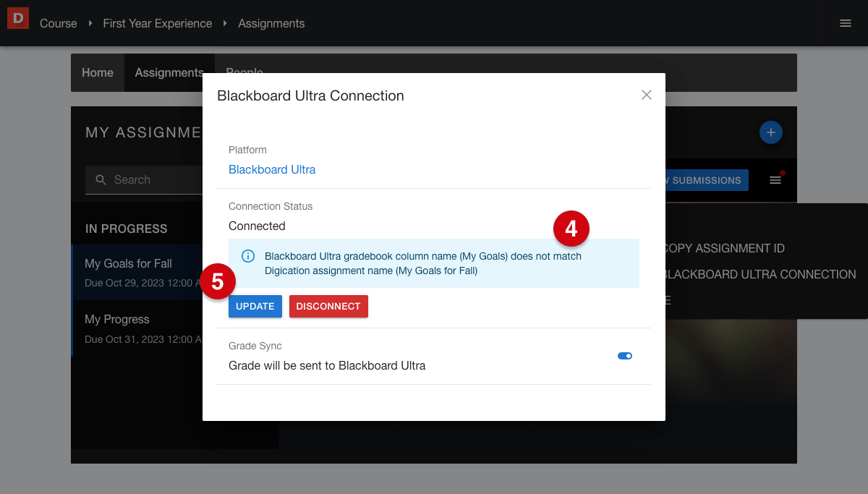
Task: Click the IN PROGRESS section heading
Action: click(127, 229)
